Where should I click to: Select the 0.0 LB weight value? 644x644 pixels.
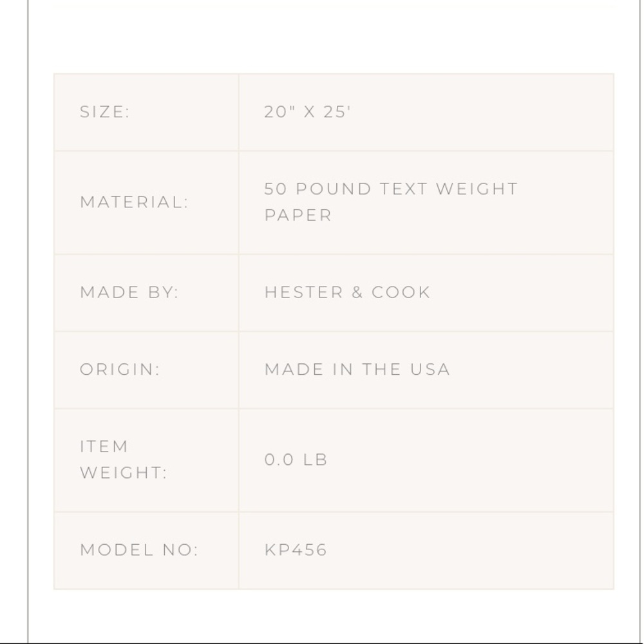click(x=296, y=460)
